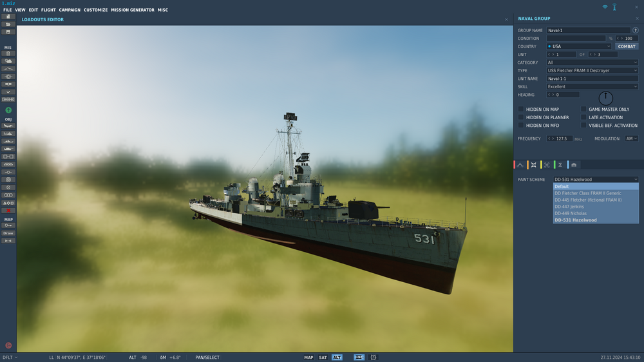
Task: Open the Country USA dropdown
Action: (579, 46)
